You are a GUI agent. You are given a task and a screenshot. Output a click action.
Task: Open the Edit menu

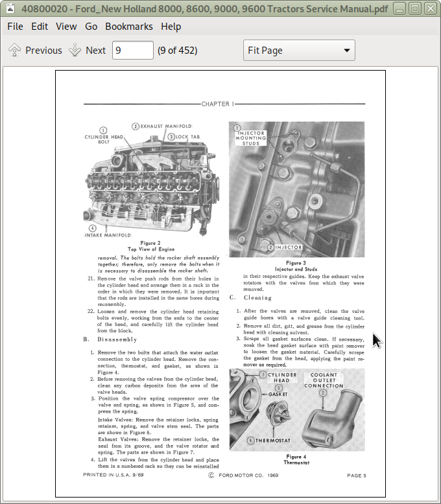[40, 27]
